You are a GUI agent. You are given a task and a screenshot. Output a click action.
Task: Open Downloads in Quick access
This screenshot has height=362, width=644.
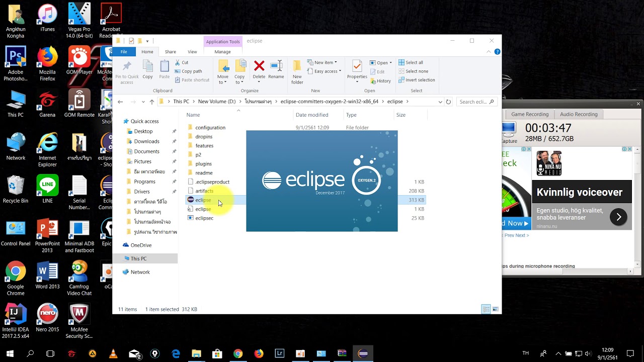(x=146, y=141)
